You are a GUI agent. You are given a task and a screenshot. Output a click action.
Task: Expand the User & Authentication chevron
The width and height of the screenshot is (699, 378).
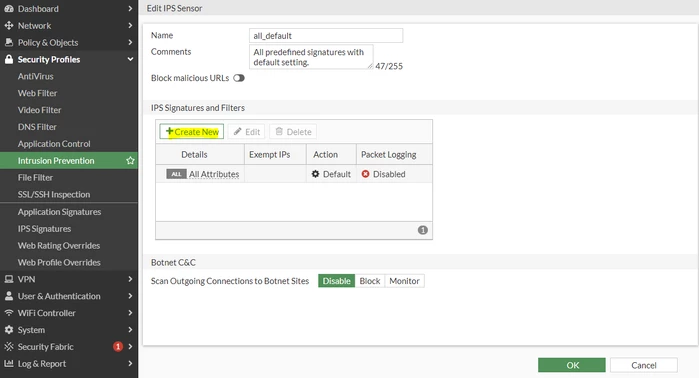[130, 296]
